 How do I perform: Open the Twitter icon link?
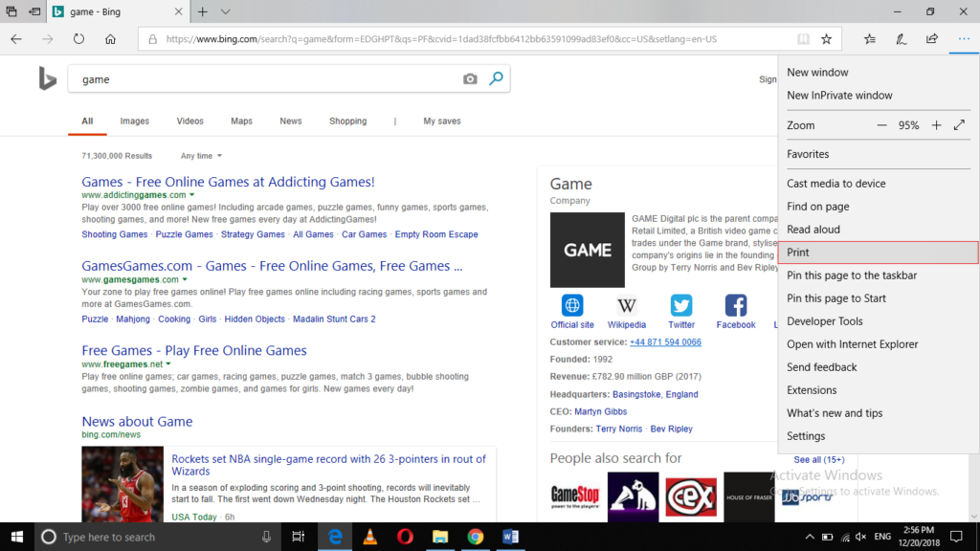point(681,305)
